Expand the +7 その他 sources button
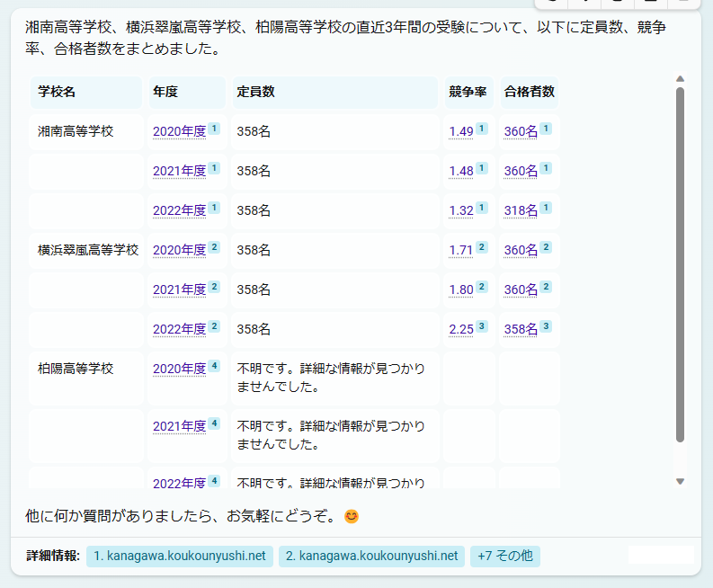Image resolution: width=713 pixels, height=588 pixels. coord(505,557)
